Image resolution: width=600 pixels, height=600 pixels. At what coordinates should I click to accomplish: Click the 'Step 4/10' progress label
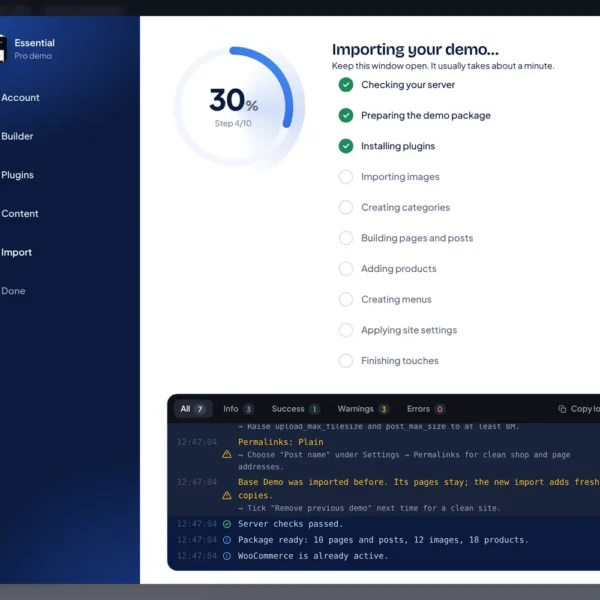pyautogui.click(x=233, y=123)
